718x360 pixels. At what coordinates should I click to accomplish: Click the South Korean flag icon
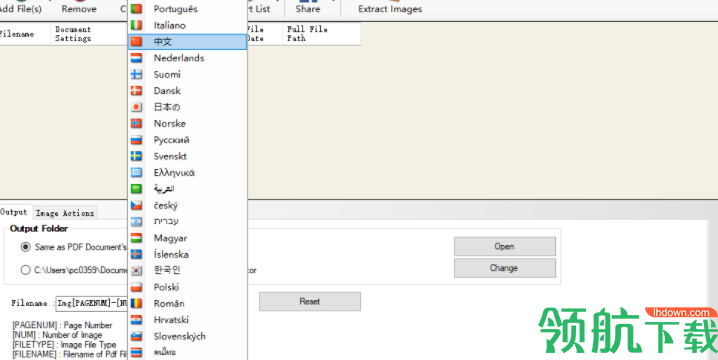pyautogui.click(x=136, y=271)
